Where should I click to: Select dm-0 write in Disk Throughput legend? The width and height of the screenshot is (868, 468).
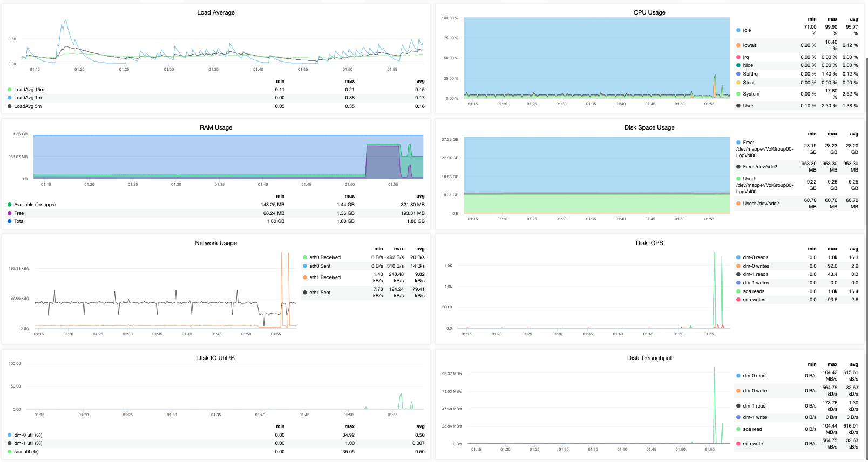point(755,391)
